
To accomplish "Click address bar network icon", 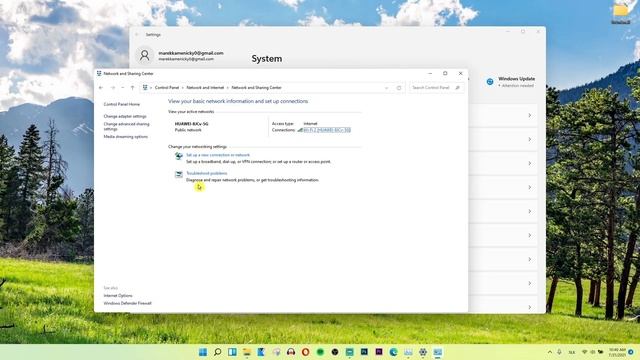I will click(x=145, y=88).
